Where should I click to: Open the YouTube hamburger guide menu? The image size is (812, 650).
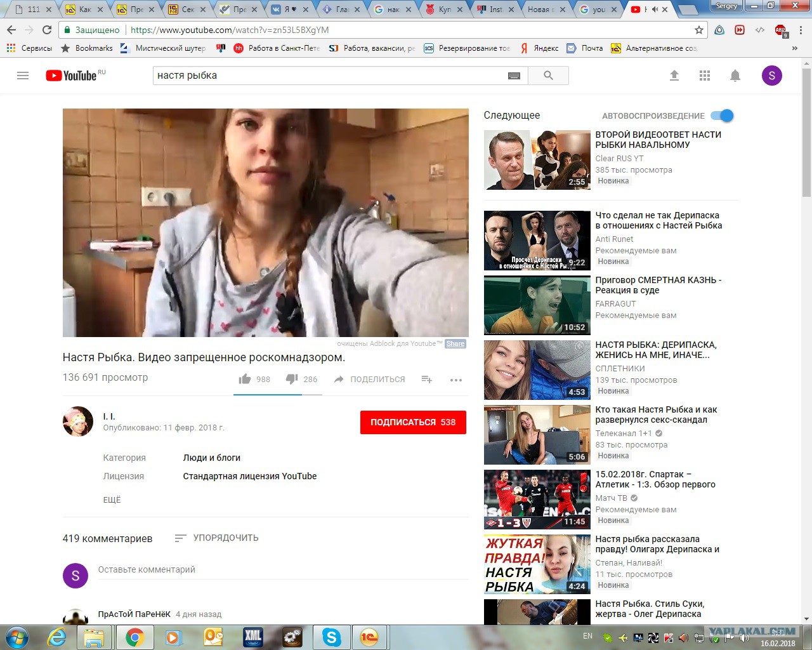coord(23,76)
